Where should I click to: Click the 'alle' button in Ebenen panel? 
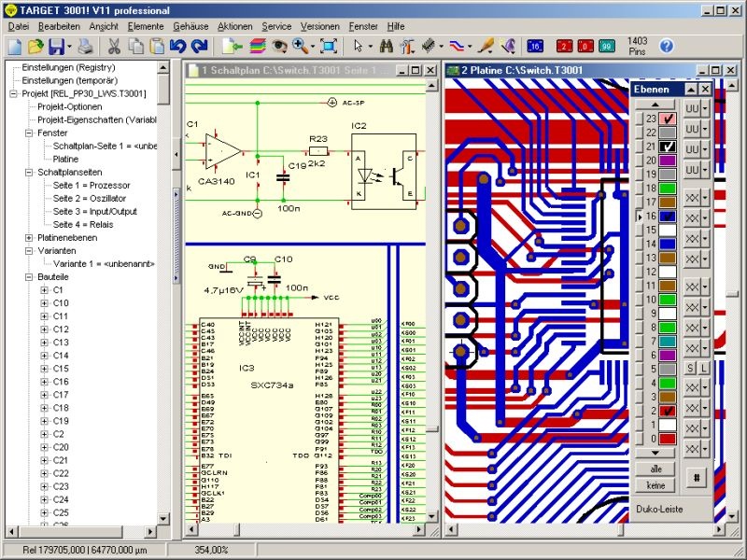click(x=654, y=469)
